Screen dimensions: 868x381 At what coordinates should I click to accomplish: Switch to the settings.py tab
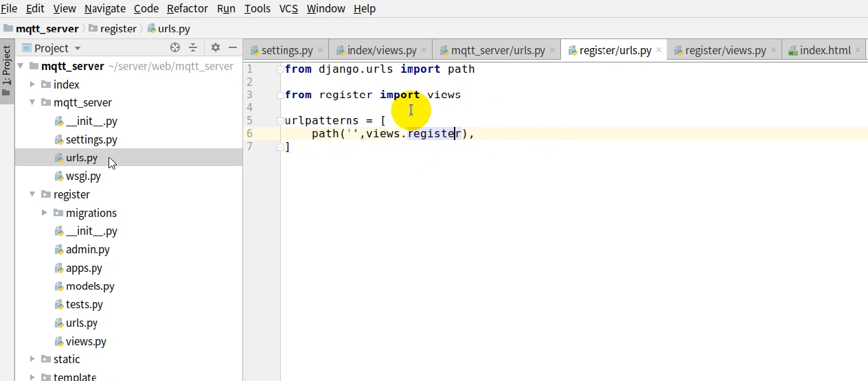287,50
